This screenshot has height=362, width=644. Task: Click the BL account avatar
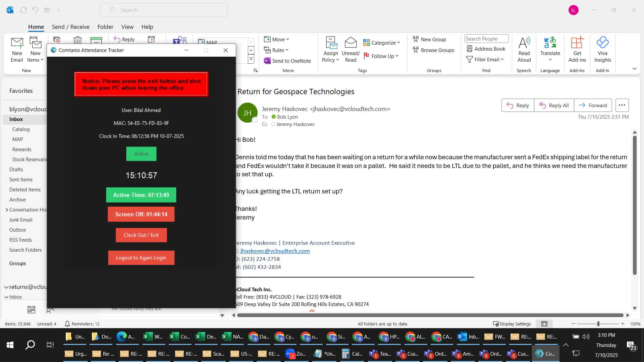click(573, 10)
